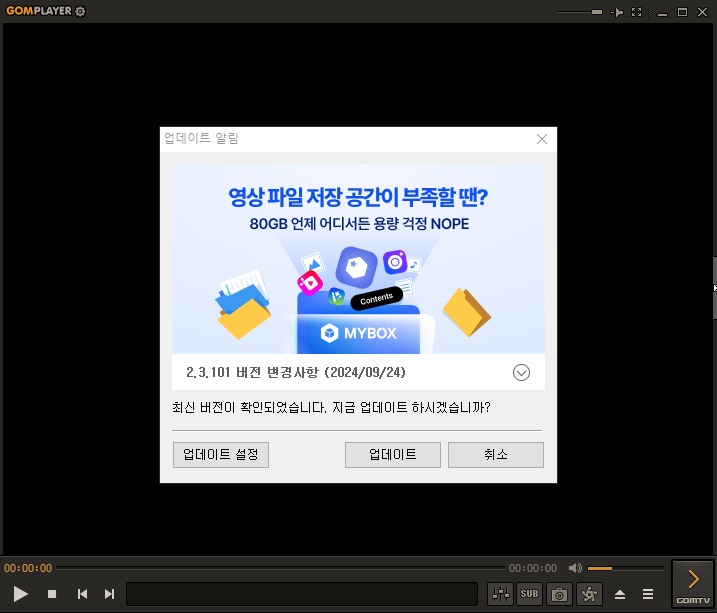Expand side panel with right-edge arrow handle
717x613 pixels.
[715, 288]
